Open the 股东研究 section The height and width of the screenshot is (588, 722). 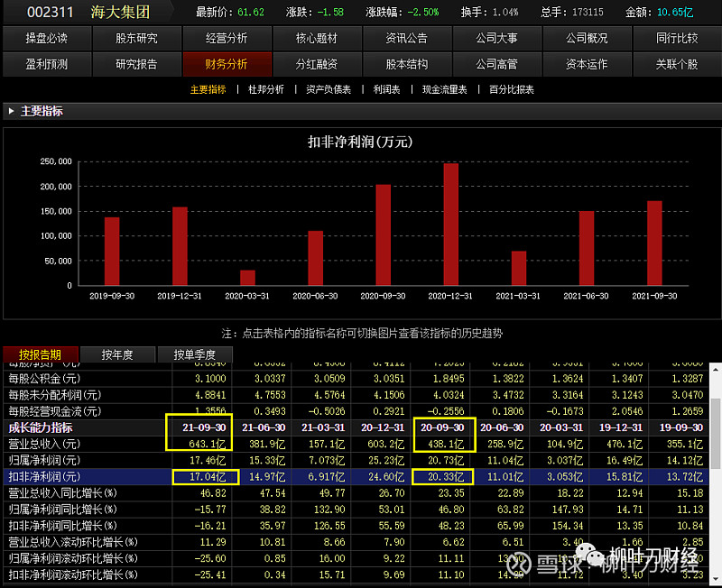(x=137, y=38)
